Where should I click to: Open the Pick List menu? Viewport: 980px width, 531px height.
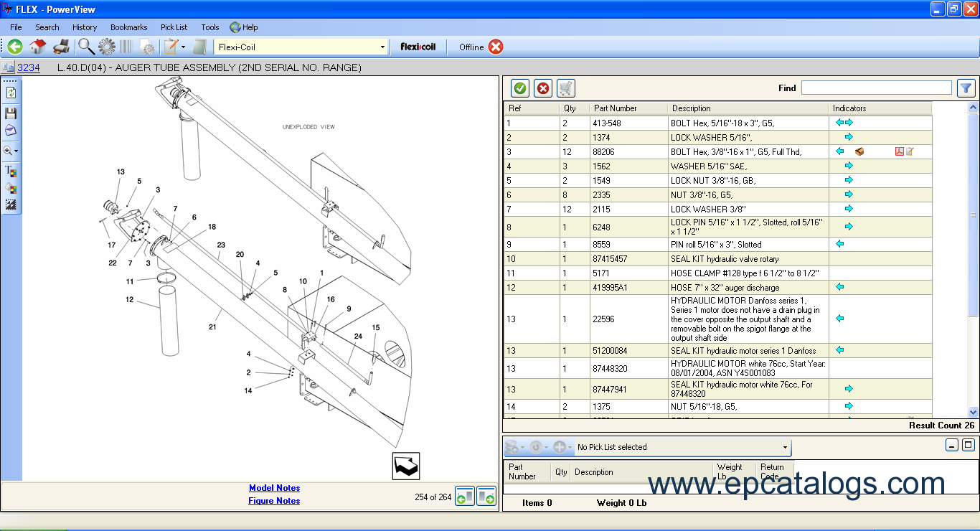click(174, 27)
